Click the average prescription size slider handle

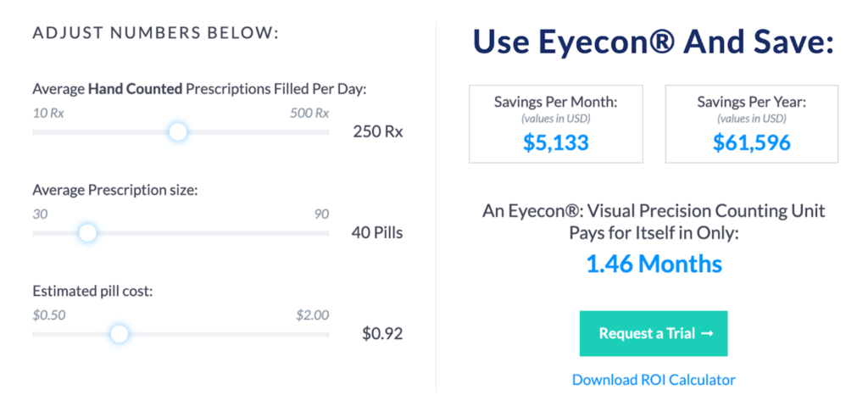click(x=87, y=233)
